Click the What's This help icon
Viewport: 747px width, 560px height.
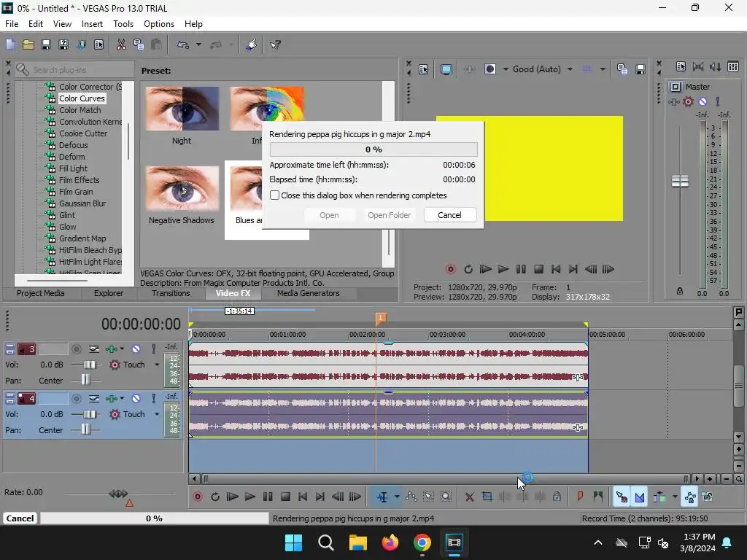click(275, 44)
